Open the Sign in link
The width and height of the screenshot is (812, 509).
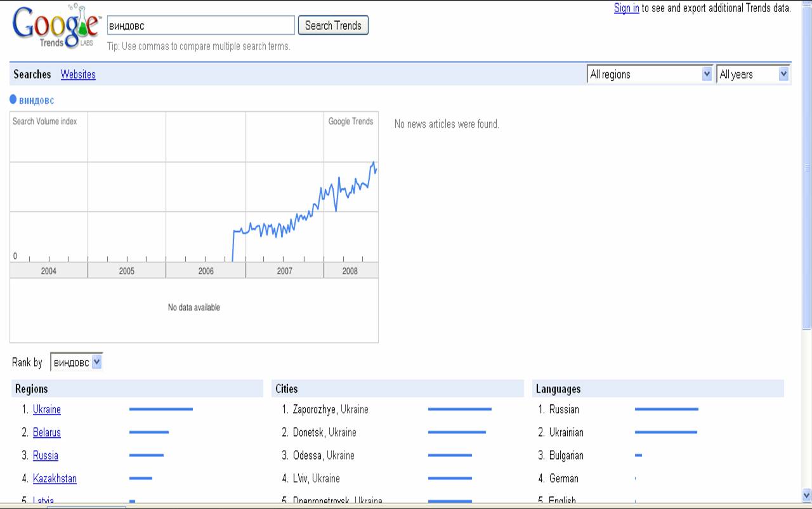[x=626, y=8]
